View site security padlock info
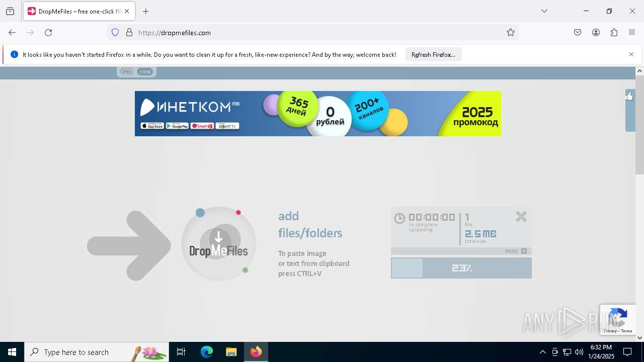The height and width of the screenshot is (362, 644). (x=129, y=33)
